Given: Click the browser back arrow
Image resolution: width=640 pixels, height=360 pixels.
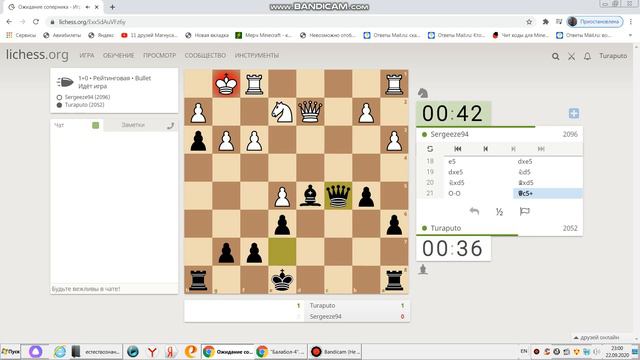Looking at the screenshot, I should (9, 22).
